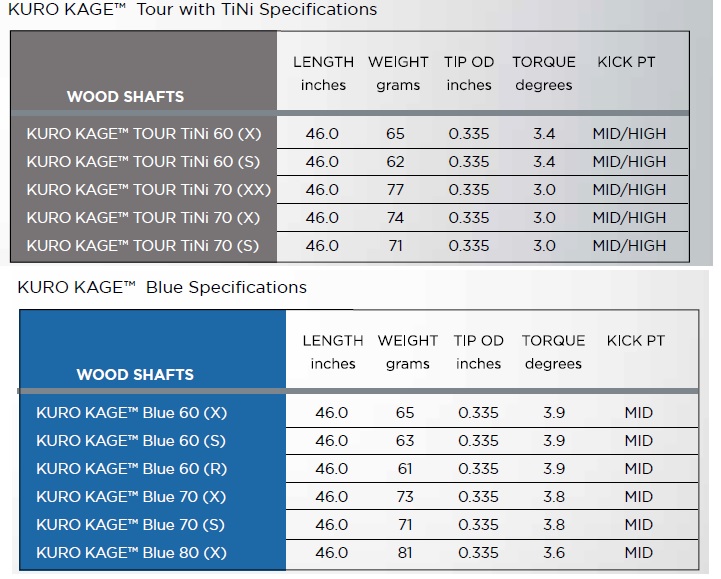Select the 'KURO KAGE Blue 70 (X)' row label
Image resolution: width=721 pixels, height=579 pixels.
click(x=131, y=497)
